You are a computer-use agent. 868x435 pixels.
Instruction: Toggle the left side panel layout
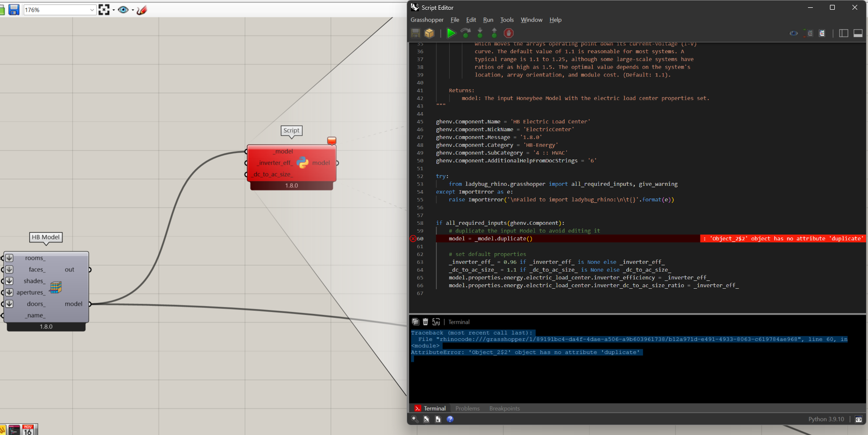[844, 33]
